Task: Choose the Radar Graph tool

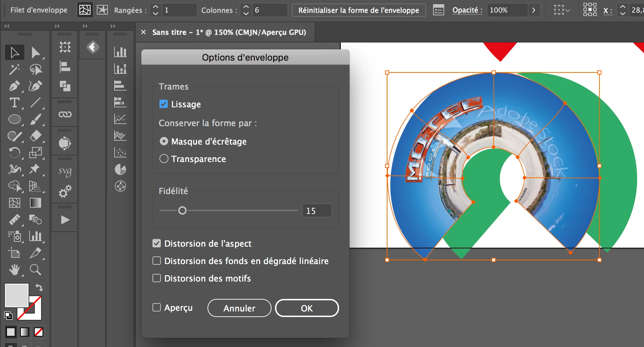Action: pyautogui.click(x=120, y=186)
